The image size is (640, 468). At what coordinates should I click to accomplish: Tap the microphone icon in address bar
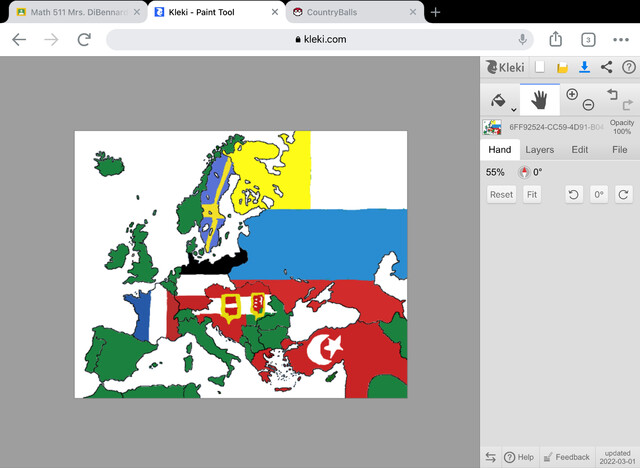(522, 40)
